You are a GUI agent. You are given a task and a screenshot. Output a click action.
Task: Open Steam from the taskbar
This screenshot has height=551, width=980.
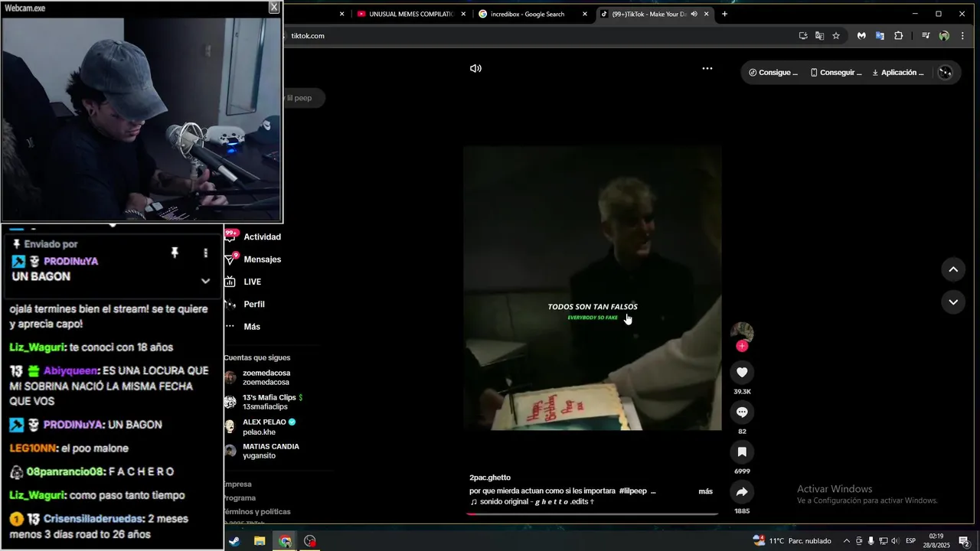click(x=234, y=541)
